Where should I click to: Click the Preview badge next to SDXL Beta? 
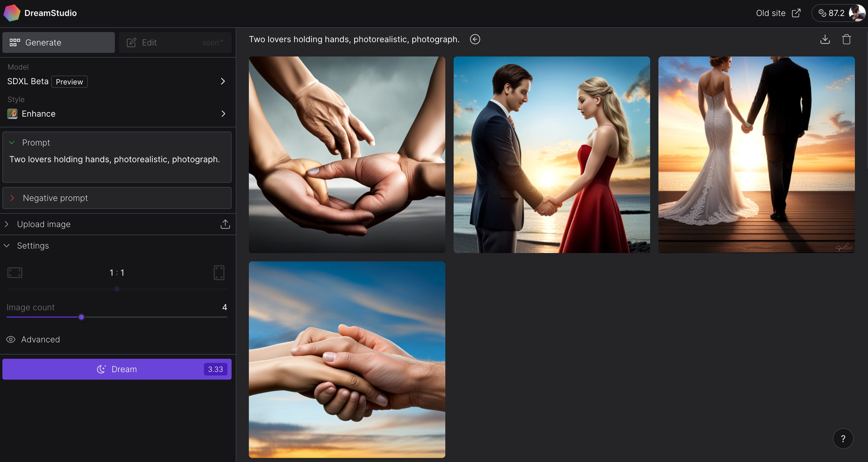click(69, 82)
